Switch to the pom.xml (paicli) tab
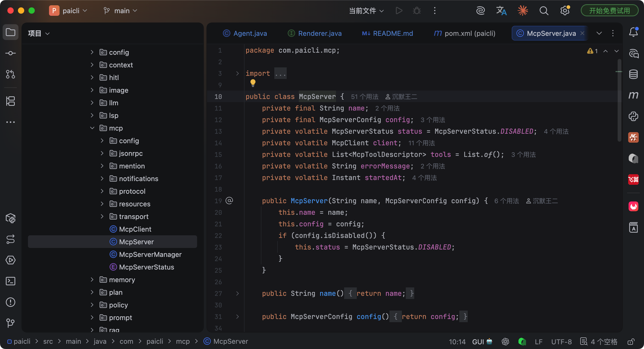Viewport: 644px width, 349px height. pyautogui.click(x=464, y=33)
